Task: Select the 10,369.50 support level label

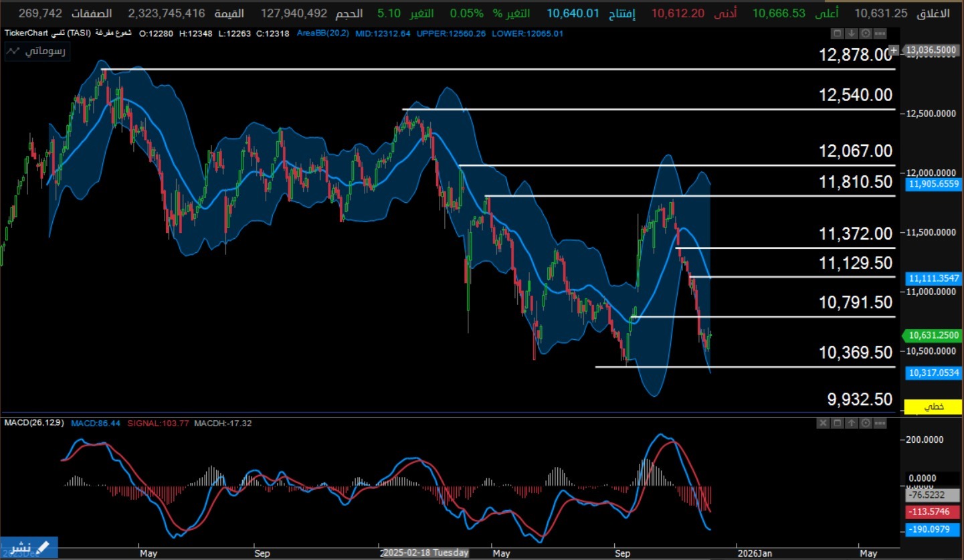Action: [x=855, y=353]
